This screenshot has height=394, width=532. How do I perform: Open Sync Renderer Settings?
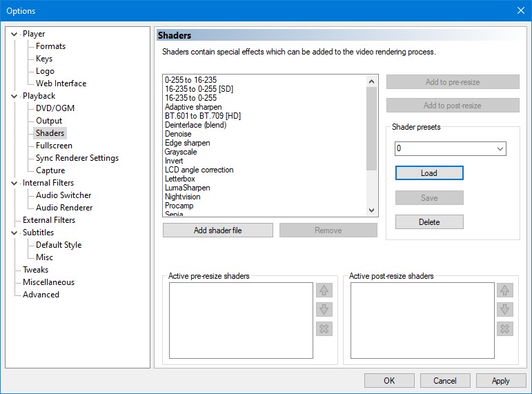(x=77, y=158)
